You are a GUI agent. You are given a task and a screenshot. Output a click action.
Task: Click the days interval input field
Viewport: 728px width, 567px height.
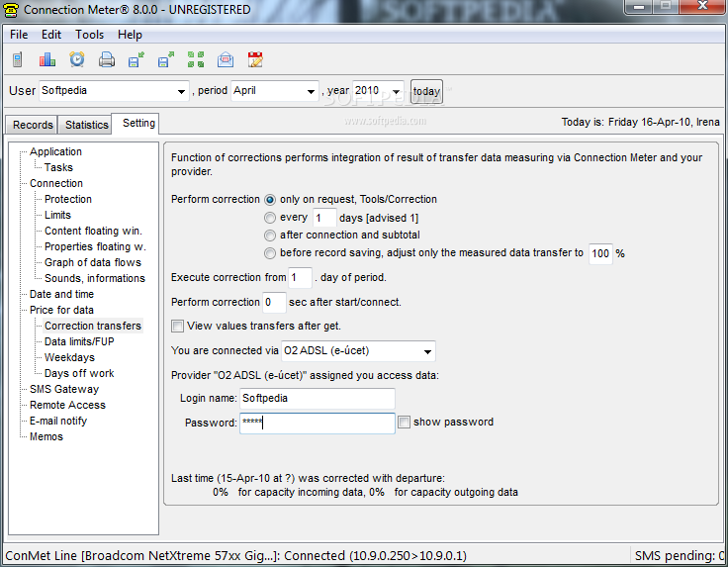point(324,218)
